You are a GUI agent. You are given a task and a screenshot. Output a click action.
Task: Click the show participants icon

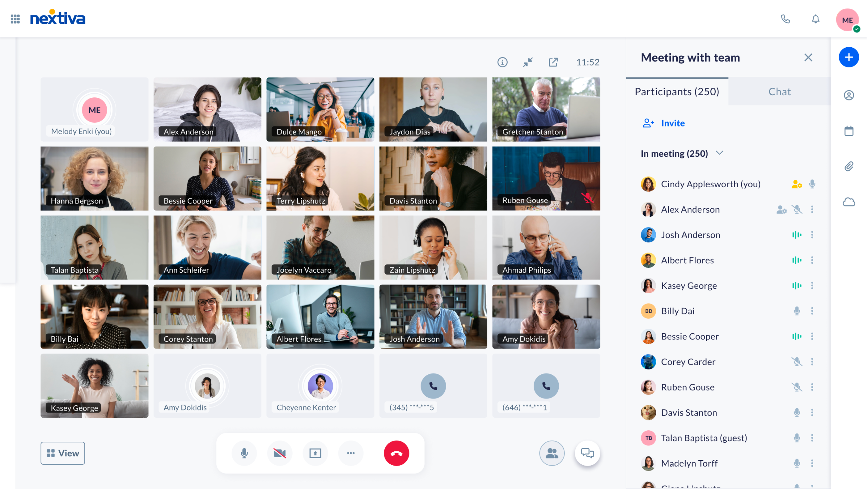click(x=552, y=453)
